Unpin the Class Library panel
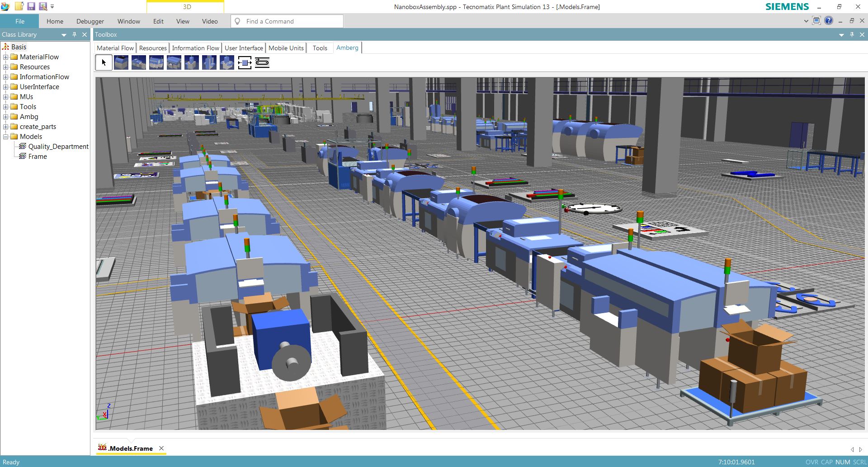The height and width of the screenshot is (467, 868). pos(74,34)
